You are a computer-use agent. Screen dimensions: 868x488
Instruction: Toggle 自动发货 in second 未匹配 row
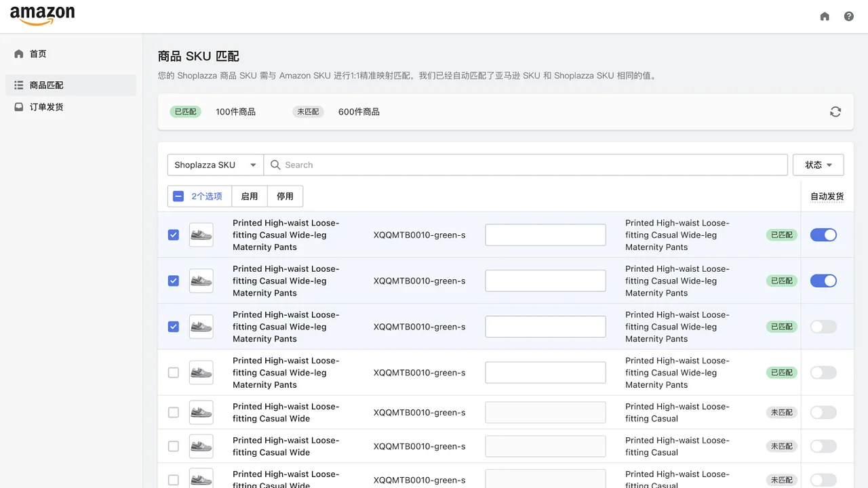(823, 446)
